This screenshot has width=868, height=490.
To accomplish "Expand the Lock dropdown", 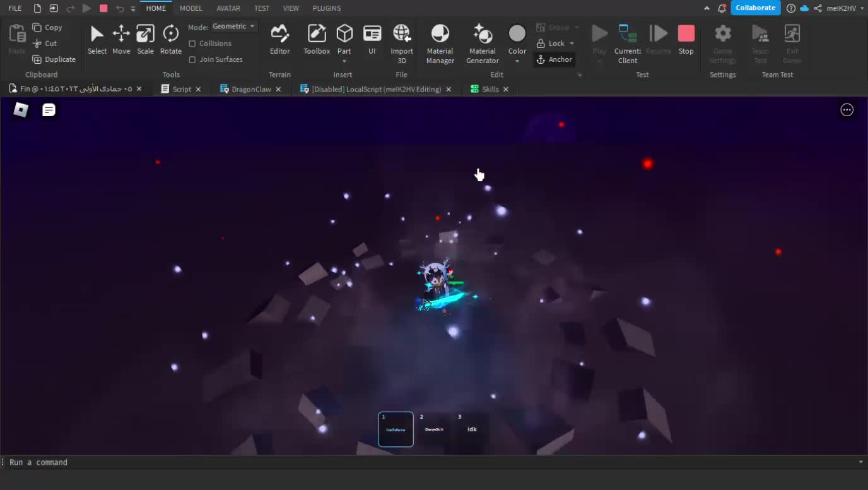I will point(572,44).
